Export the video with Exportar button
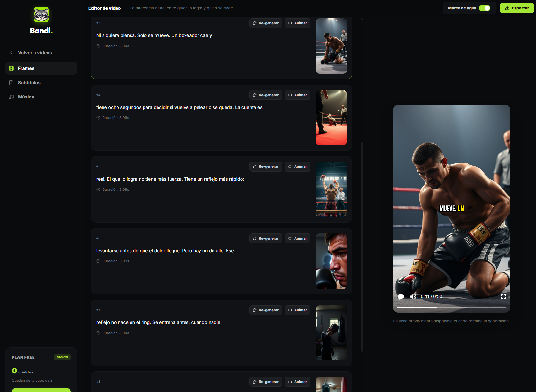 517,8
